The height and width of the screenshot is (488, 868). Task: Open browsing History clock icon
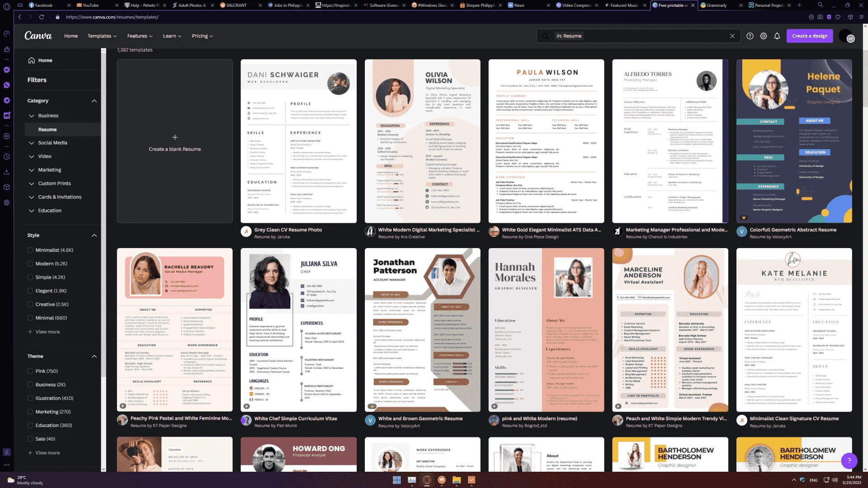7,157
